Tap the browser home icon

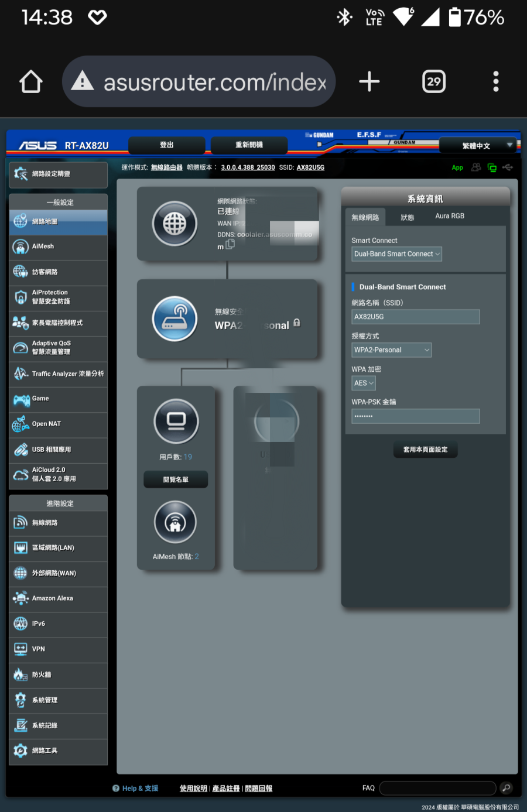[31, 82]
